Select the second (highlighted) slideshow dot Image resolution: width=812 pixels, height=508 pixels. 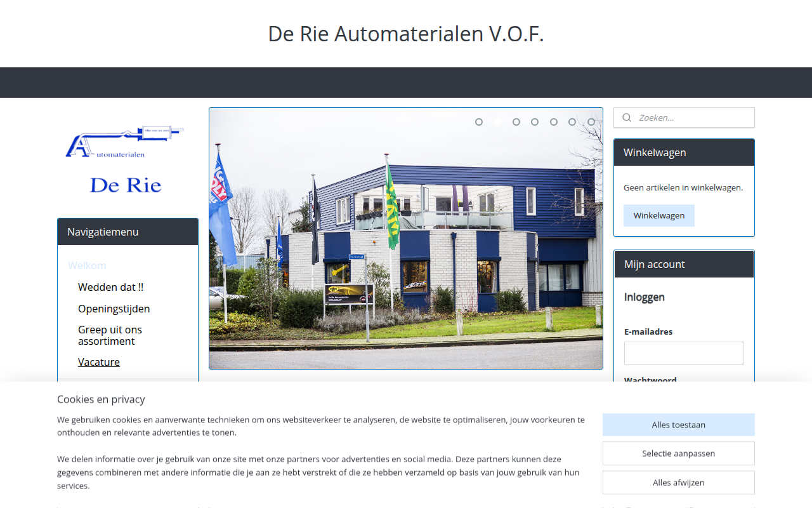point(498,122)
